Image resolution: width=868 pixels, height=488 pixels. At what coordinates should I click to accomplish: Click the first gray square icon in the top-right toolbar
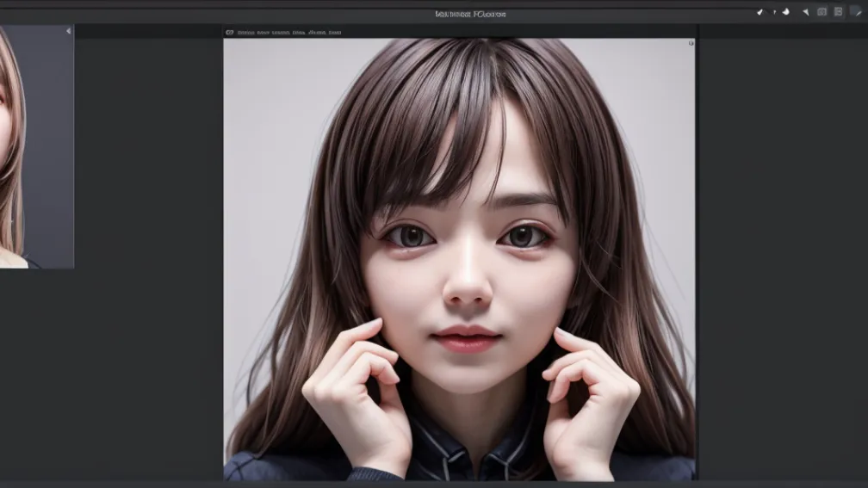point(821,12)
